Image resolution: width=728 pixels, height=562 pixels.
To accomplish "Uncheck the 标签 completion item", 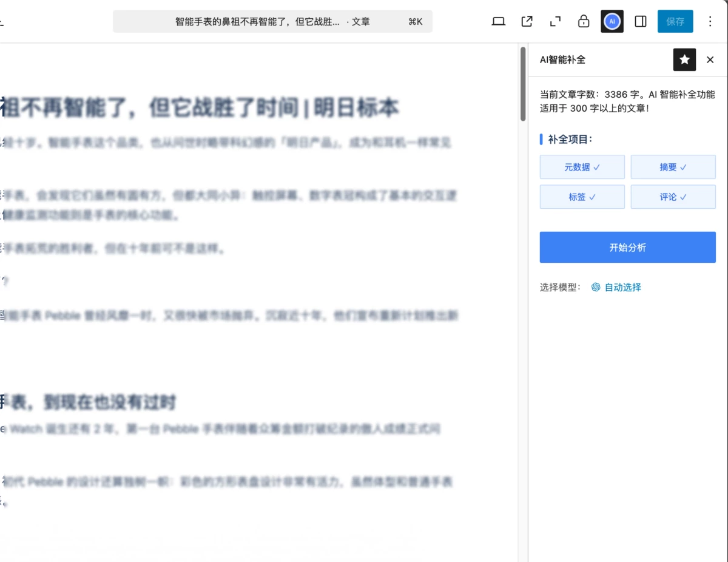I will [582, 197].
